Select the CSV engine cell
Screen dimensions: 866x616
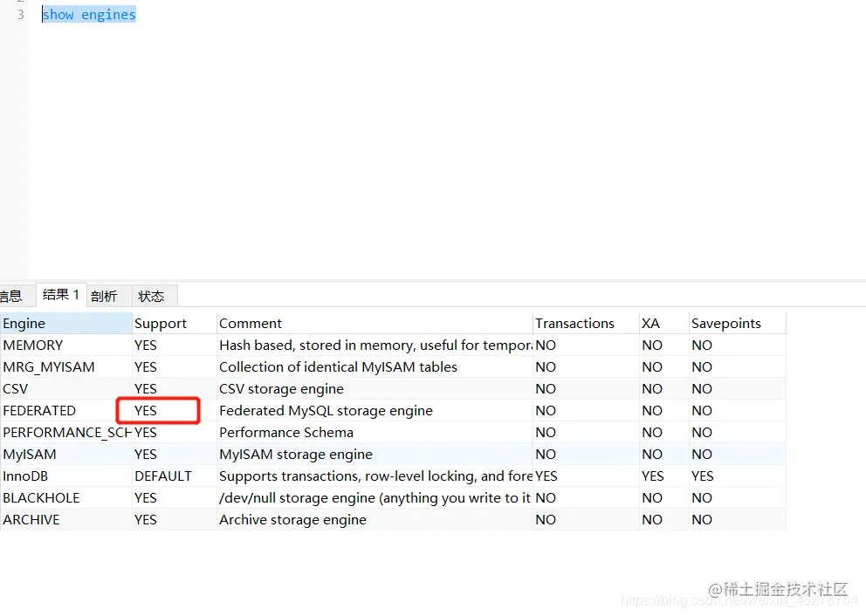pyautogui.click(x=66, y=388)
